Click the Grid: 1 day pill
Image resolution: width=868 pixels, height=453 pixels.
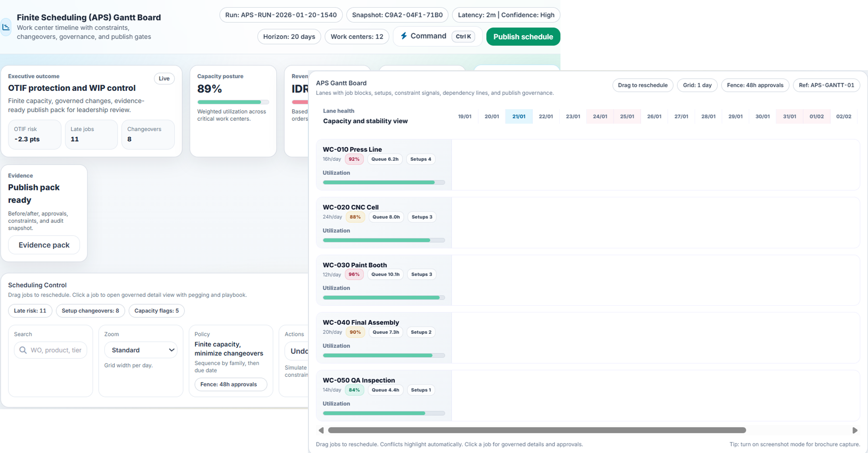tap(697, 85)
